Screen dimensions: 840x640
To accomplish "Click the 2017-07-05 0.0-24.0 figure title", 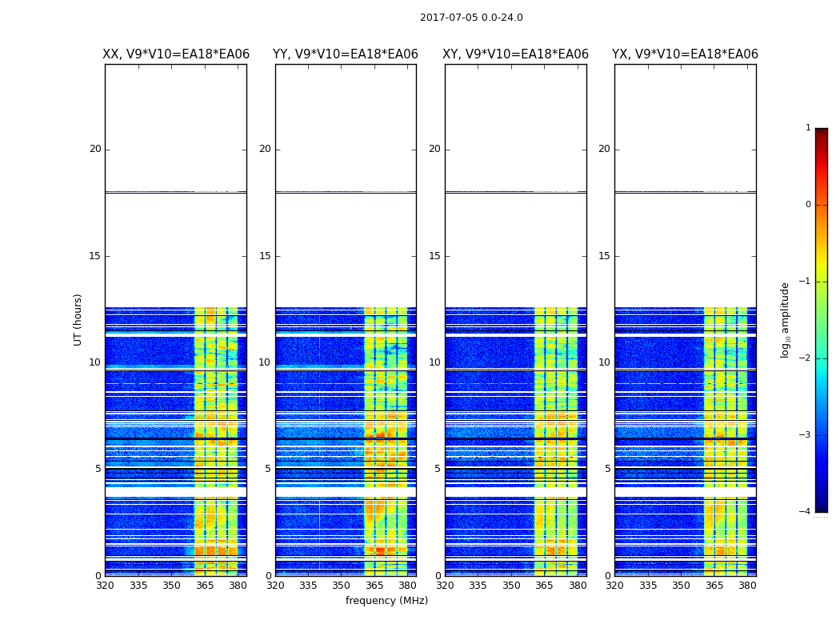I will point(471,17).
